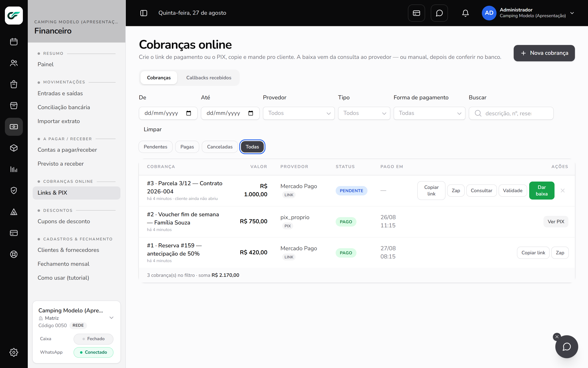Open the storefront icon in the left rail

pos(14,105)
